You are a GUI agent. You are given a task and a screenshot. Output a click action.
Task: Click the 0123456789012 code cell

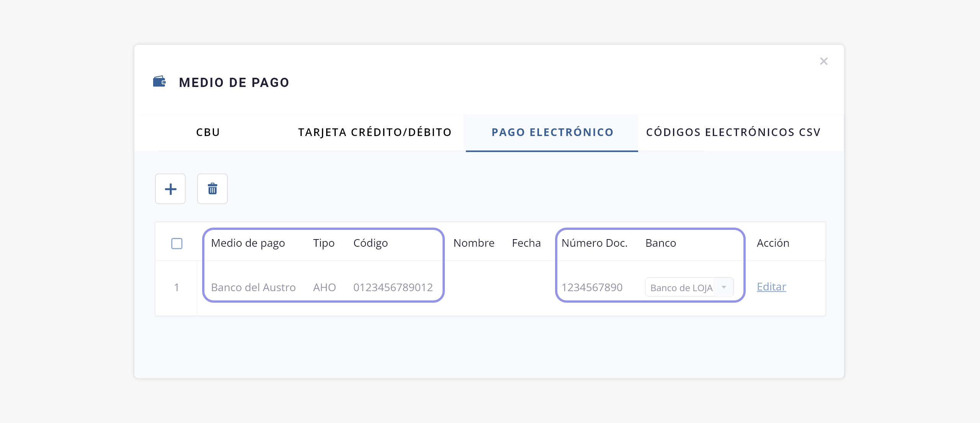pyautogui.click(x=393, y=287)
